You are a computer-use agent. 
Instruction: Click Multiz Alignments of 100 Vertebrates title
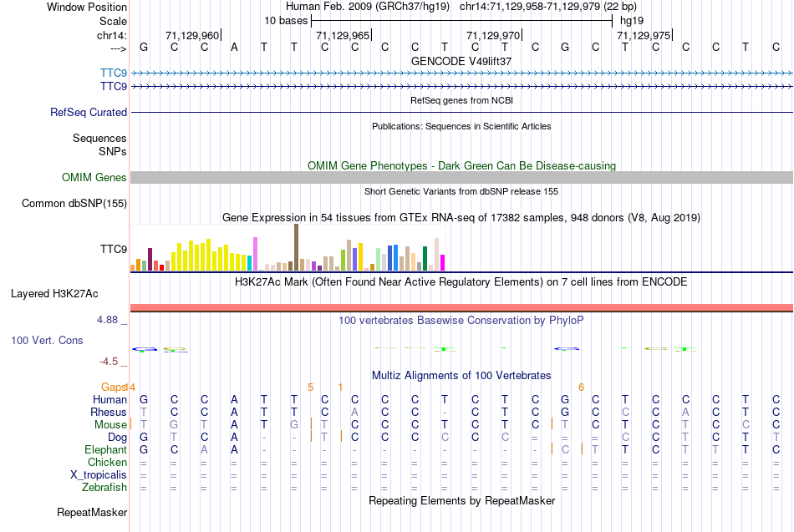click(x=461, y=375)
